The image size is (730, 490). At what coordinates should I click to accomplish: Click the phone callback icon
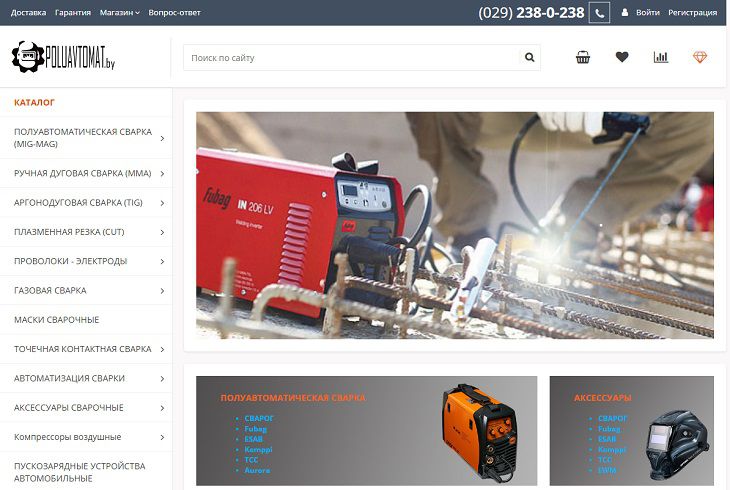tap(599, 13)
